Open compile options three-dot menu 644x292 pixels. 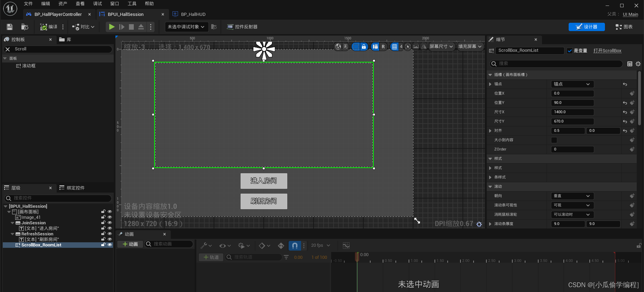pyautogui.click(x=63, y=27)
